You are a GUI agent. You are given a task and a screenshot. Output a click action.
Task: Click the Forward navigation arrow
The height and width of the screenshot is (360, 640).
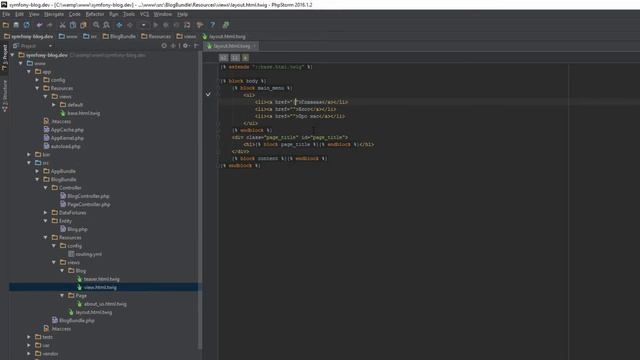130,25
